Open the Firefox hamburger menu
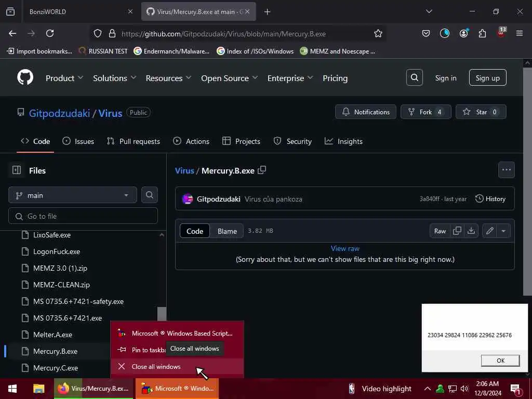 click(519, 33)
